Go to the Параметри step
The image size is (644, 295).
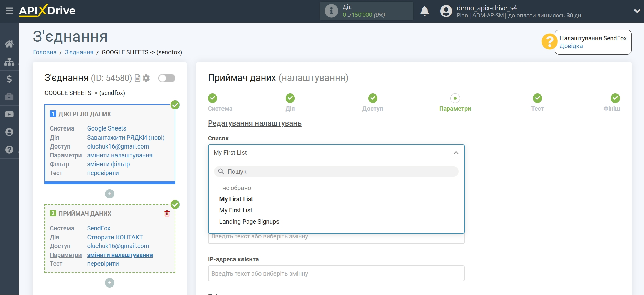coord(455,98)
